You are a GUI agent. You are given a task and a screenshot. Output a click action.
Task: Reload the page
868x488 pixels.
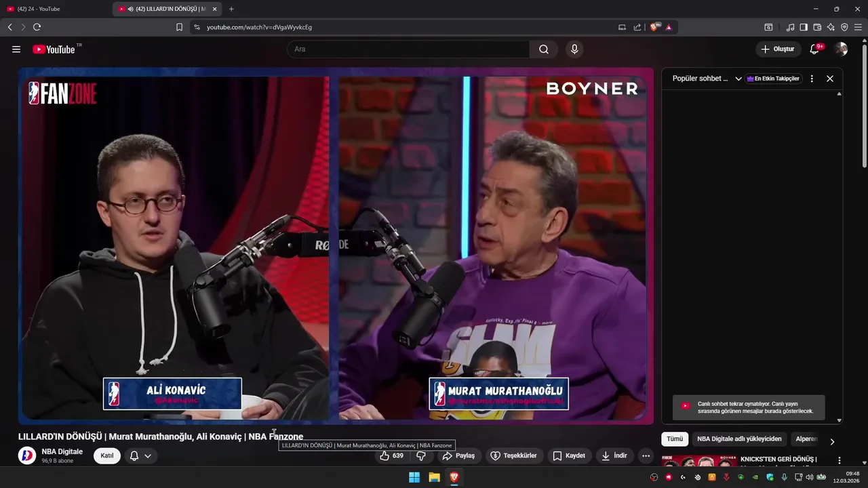tap(37, 27)
